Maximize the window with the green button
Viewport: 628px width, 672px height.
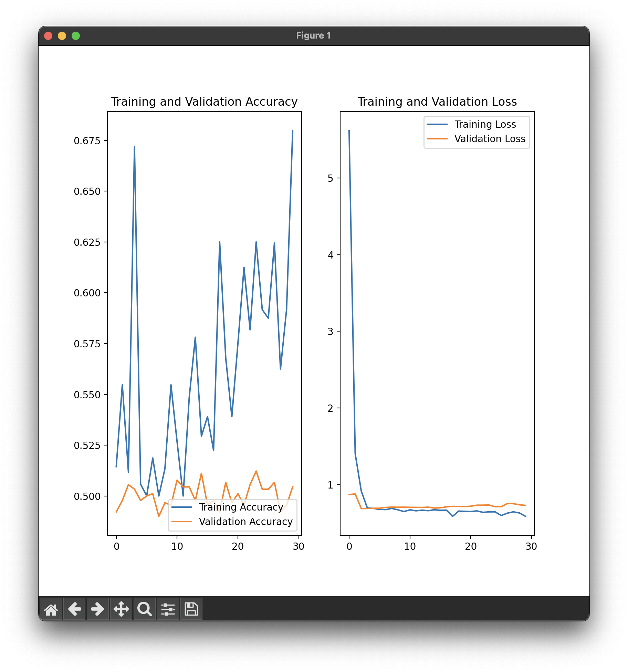(x=76, y=36)
